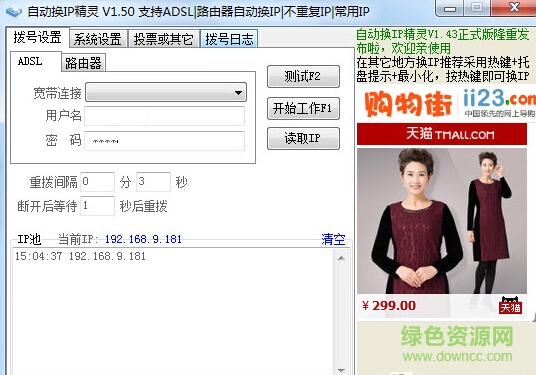Switch to the 拨号日志 tab

pos(229,39)
